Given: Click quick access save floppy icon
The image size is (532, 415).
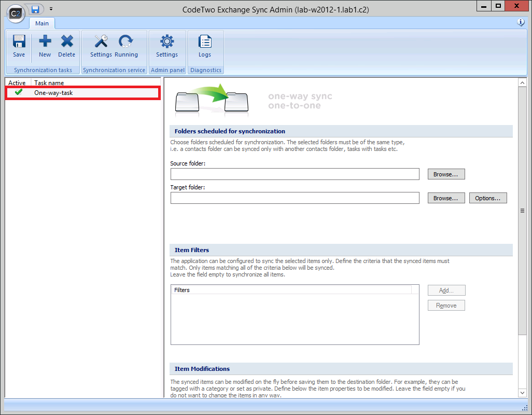Looking at the screenshot, I should tap(35, 9).
